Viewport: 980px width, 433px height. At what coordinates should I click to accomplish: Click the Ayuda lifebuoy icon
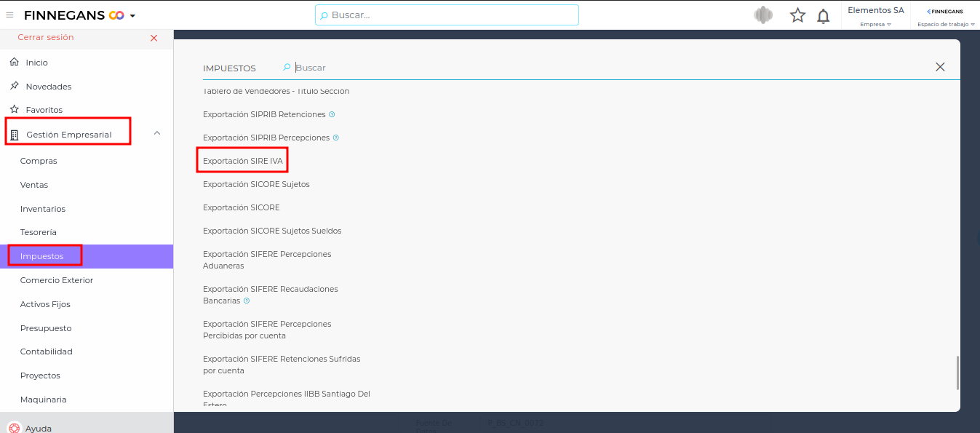tap(13, 428)
